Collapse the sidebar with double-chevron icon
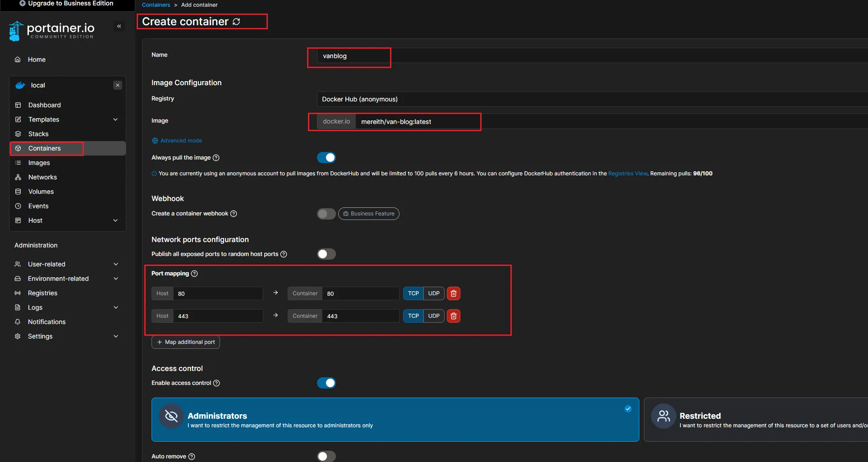868x462 pixels. tap(119, 26)
